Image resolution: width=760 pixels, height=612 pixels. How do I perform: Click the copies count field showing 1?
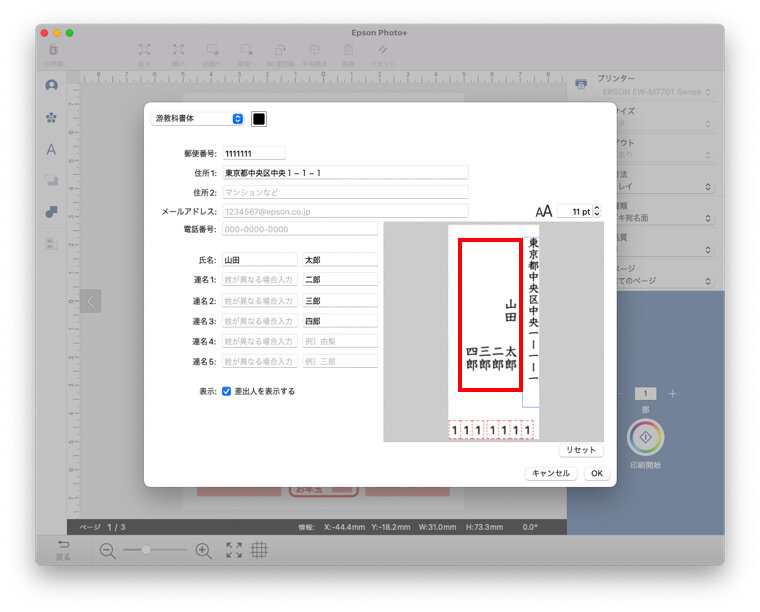click(645, 394)
